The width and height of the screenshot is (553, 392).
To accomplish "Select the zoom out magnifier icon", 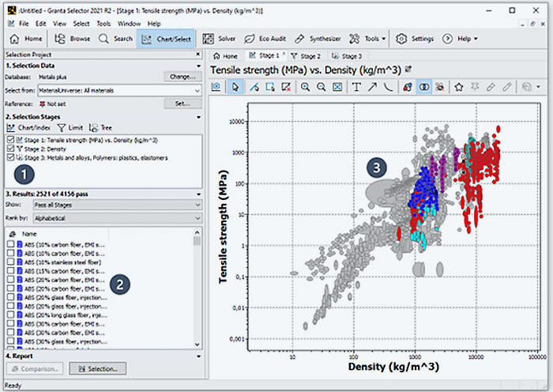I will 321,87.
